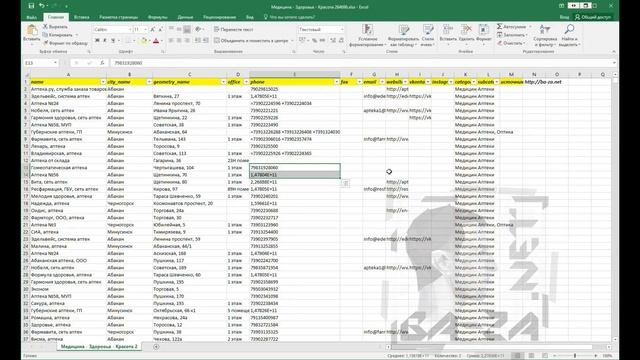
Task: Click the fill color bucket icon
Action: tap(143, 40)
